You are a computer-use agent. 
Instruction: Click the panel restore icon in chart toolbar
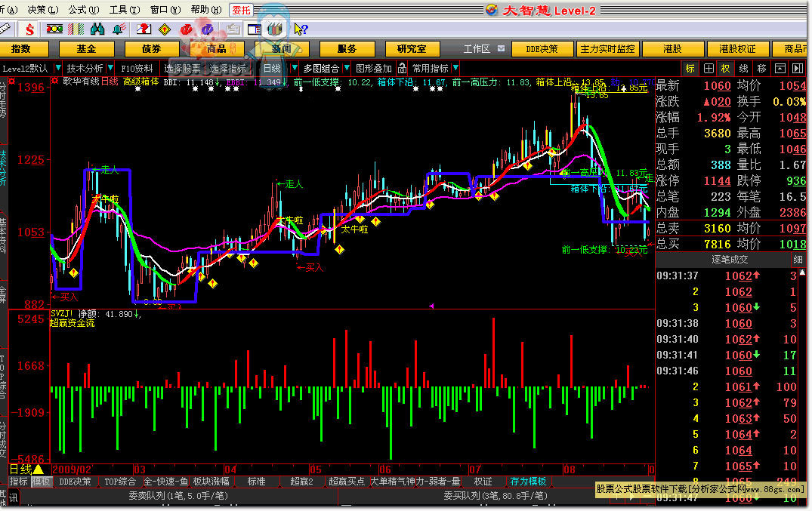pyautogui.click(x=780, y=69)
